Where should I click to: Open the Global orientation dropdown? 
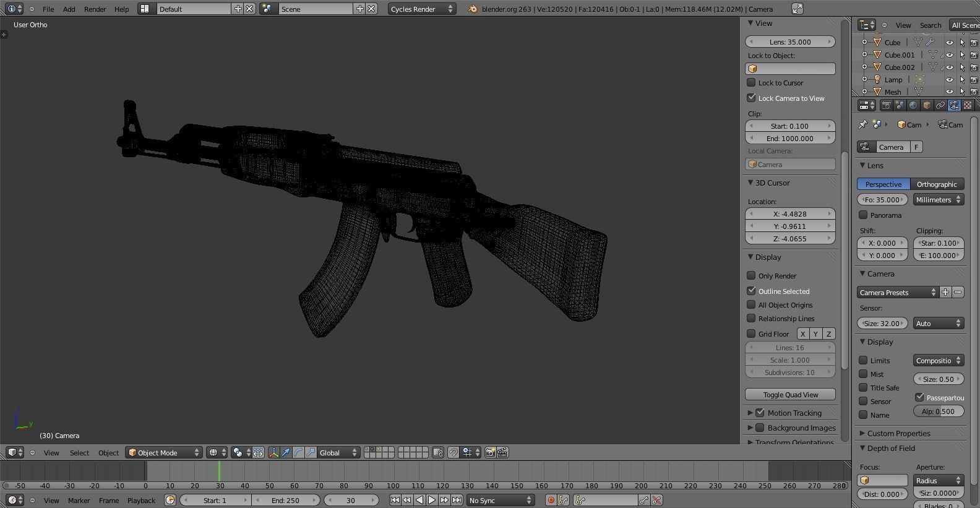338,452
